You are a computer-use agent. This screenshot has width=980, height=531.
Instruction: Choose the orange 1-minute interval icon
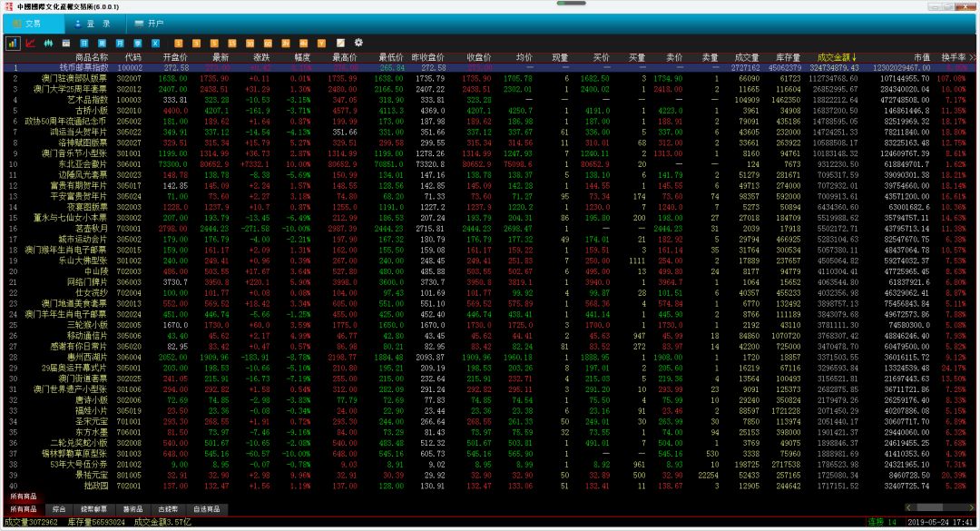tap(178, 44)
